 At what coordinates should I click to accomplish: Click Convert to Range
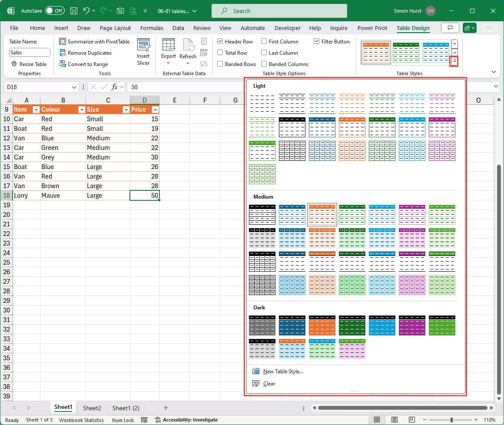(x=83, y=64)
